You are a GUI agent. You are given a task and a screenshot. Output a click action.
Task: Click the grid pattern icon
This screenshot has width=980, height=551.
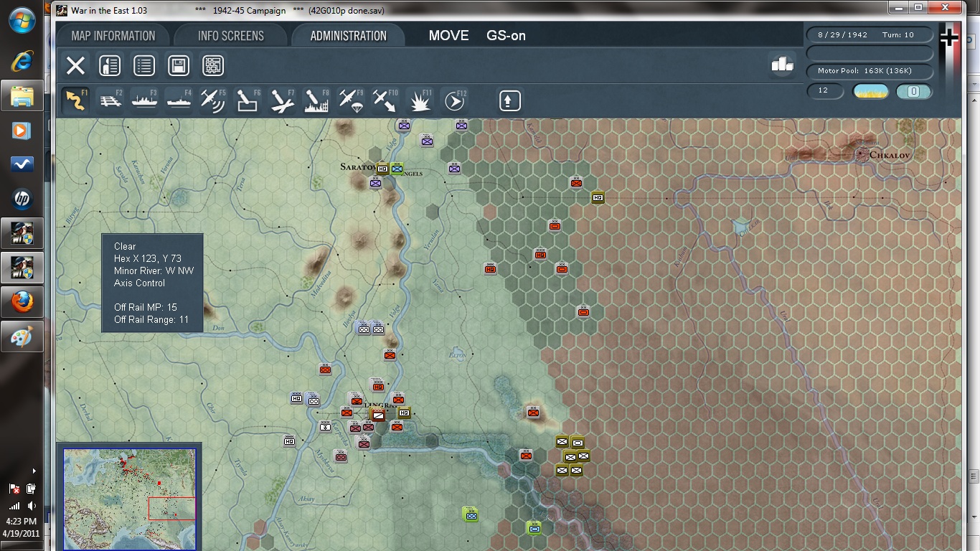pyautogui.click(x=213, y=66)
